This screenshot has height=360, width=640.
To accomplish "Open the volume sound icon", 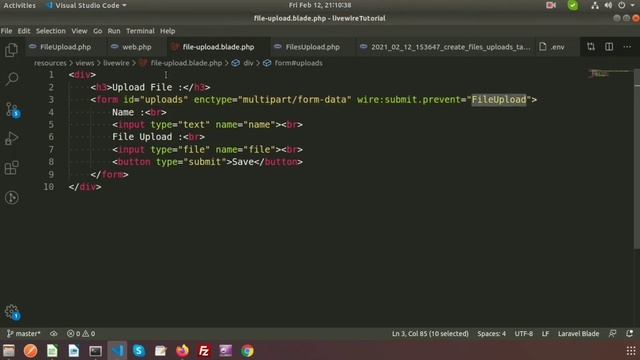I will coord(608,5).
